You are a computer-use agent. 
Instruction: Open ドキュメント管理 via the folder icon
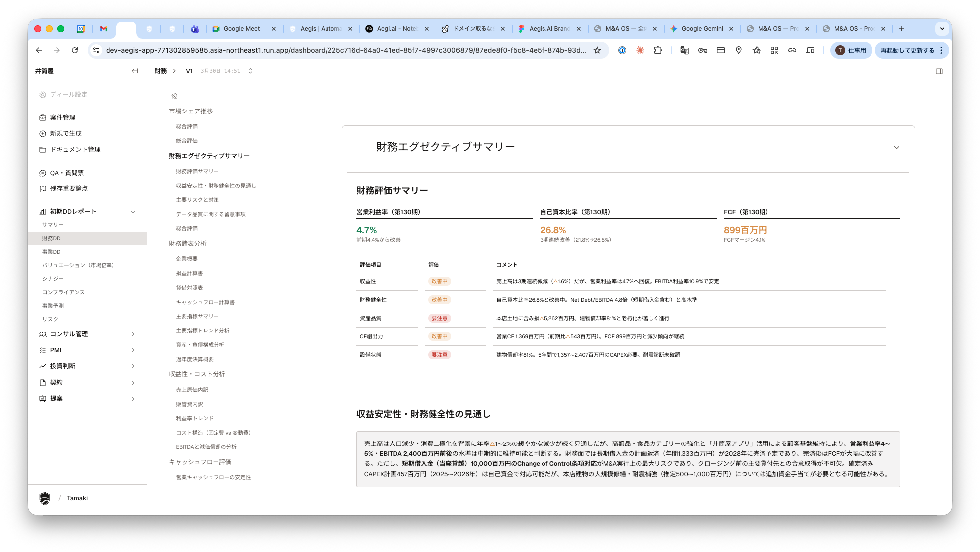tap(42, 149)
